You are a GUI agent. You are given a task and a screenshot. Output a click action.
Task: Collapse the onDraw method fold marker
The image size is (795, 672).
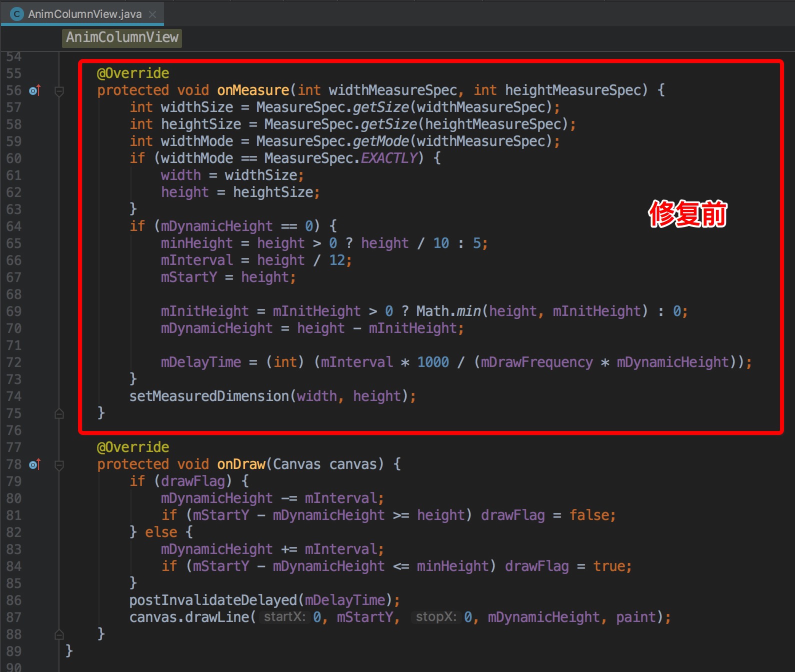point(59,465)
